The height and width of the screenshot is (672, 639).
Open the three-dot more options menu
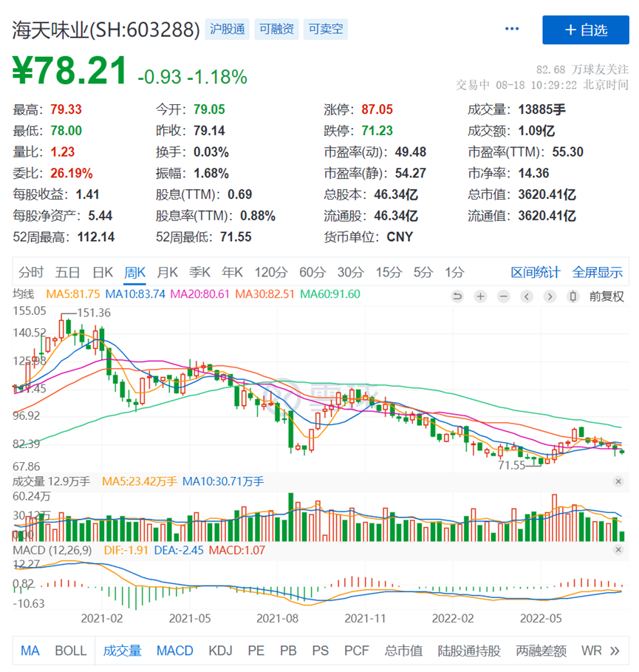coord(512,29)
